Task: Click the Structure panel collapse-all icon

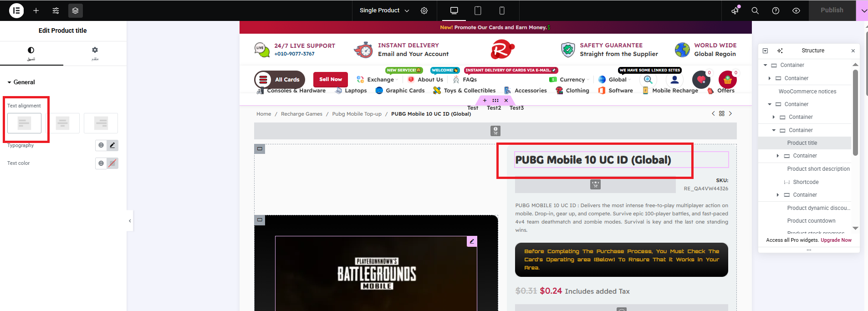Action: pyautogui.click(x=765, y=51)
